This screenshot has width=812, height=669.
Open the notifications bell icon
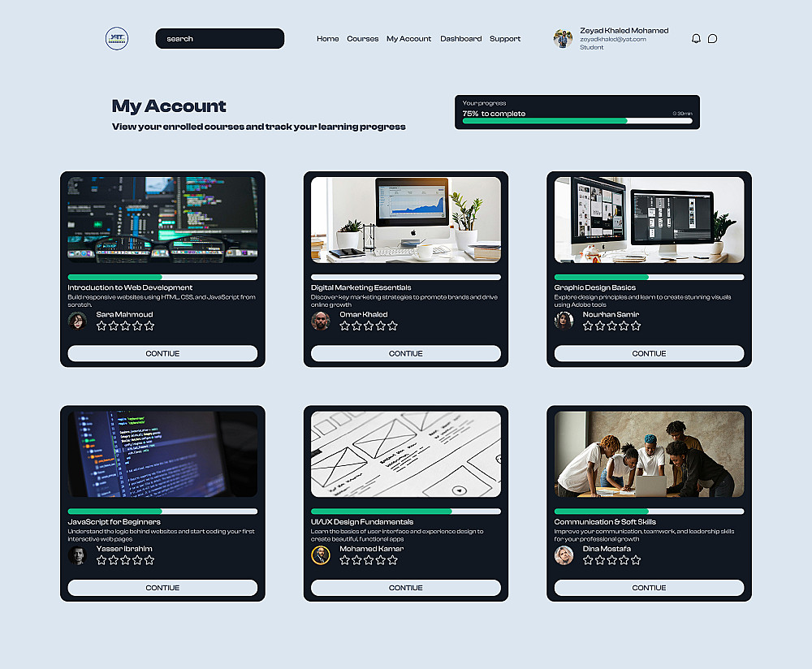[696, 39]
